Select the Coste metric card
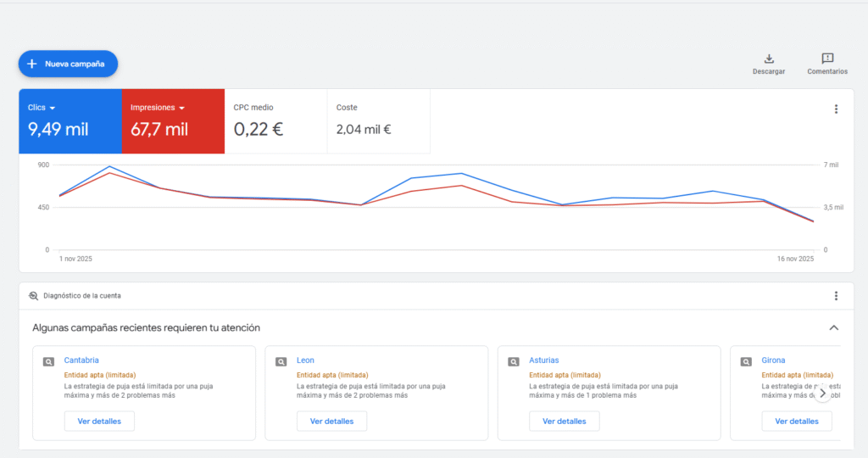The width and height of the screenshot is (868, 458). (x=379, y=121)
